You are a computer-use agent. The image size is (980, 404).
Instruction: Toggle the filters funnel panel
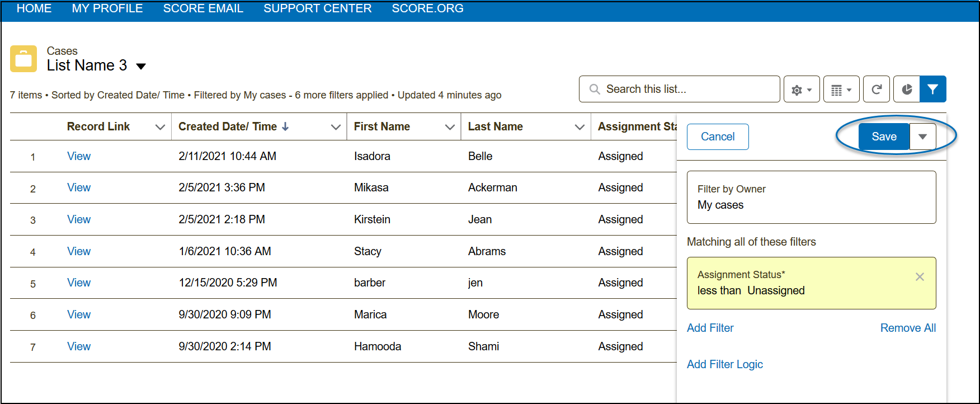932,90
